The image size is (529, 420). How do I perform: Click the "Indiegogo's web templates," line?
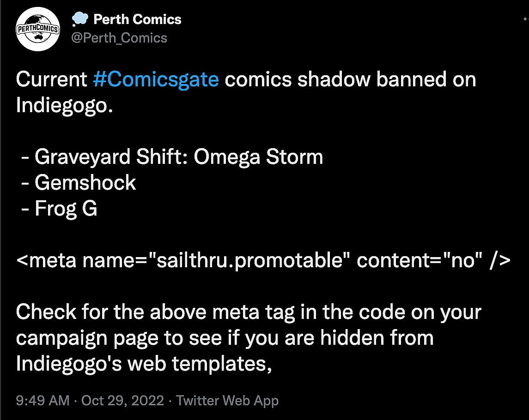click(x=143, y=364)
